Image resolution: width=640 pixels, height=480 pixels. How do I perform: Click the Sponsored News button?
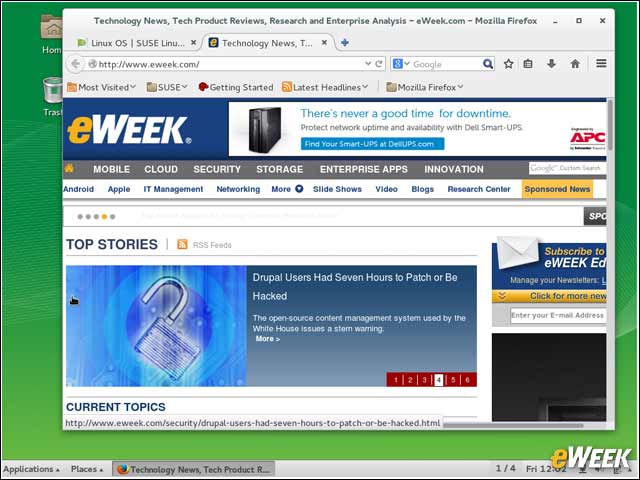[557, 189]
